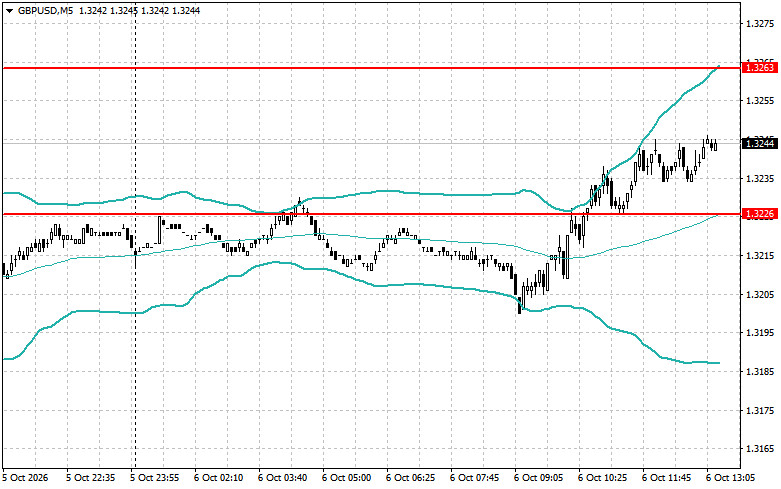Click the 1.3195 price scale value
This screenshot has height=489, width=781.
(761, 333)
